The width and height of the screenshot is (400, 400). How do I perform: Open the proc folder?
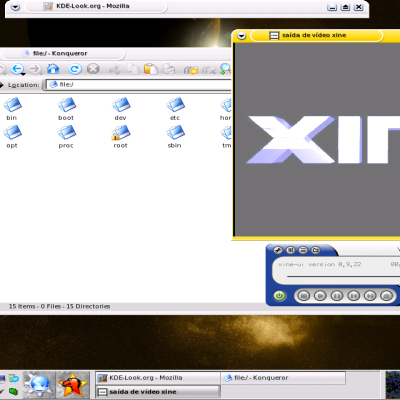(66, 137)
